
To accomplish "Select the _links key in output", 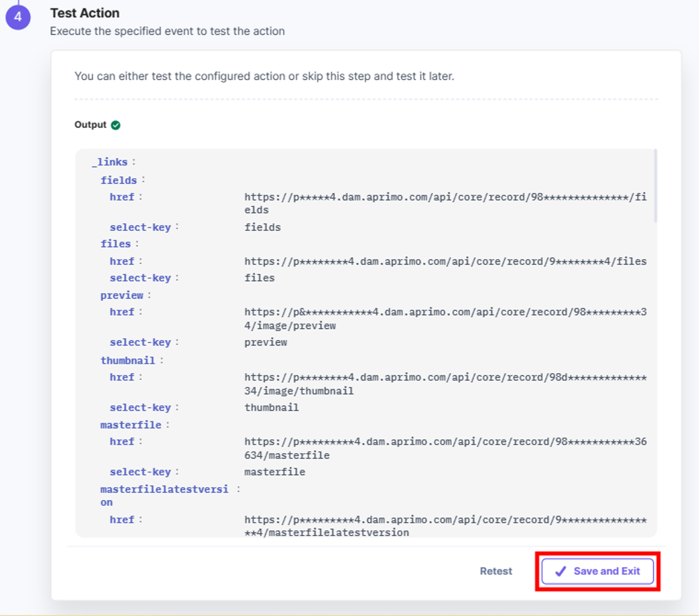I will (x=110, y=162).
